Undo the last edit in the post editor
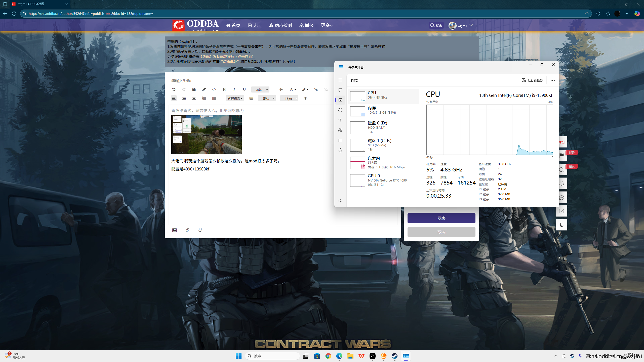644x362 pixels. [x=174, y=89]
